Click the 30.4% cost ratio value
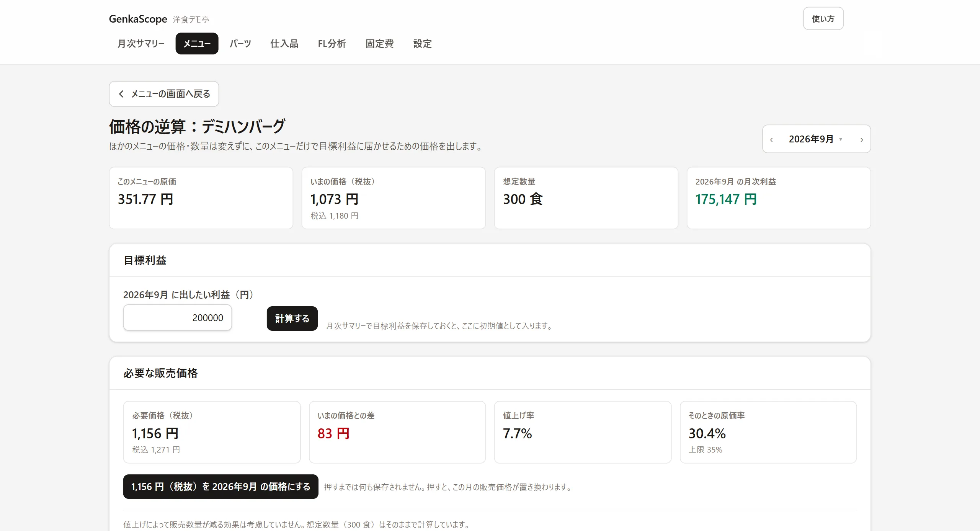The image size is (980, 531). point(707,433)
